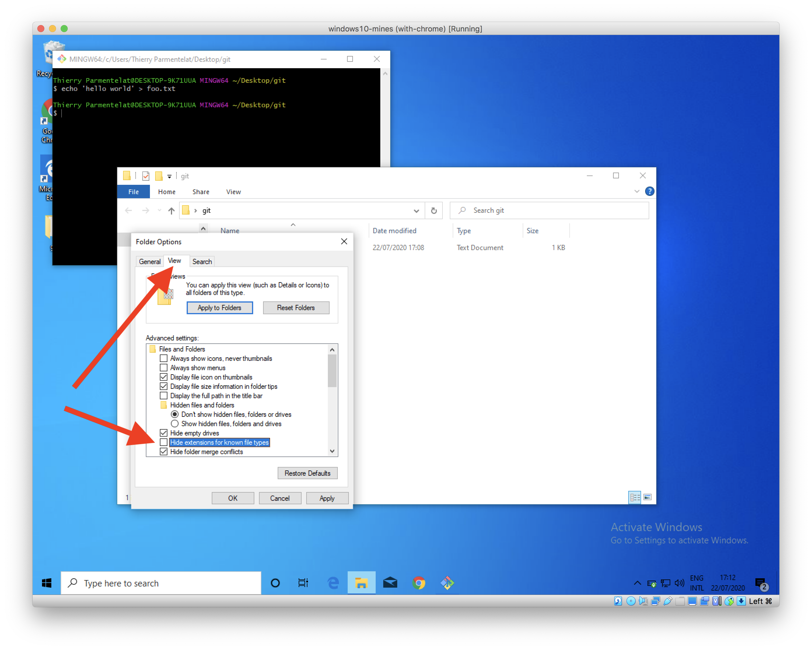Open Google Chrome from the taskbar
This screenshot has height=650, width=812.
(419, 583)
